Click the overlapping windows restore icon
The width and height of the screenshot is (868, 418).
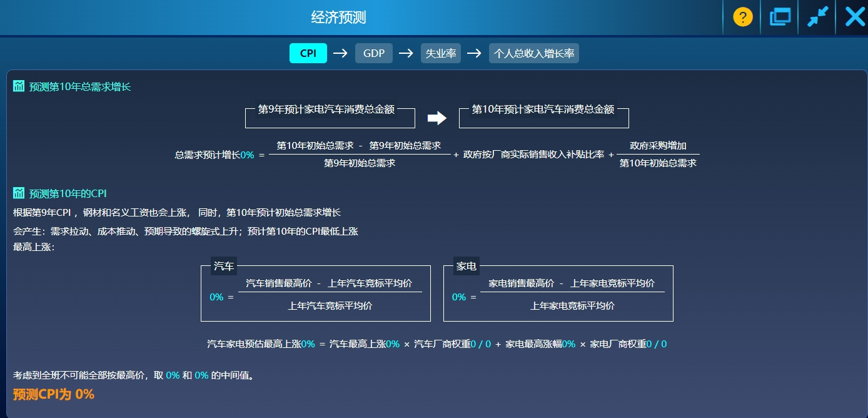[x=780, y=17]
